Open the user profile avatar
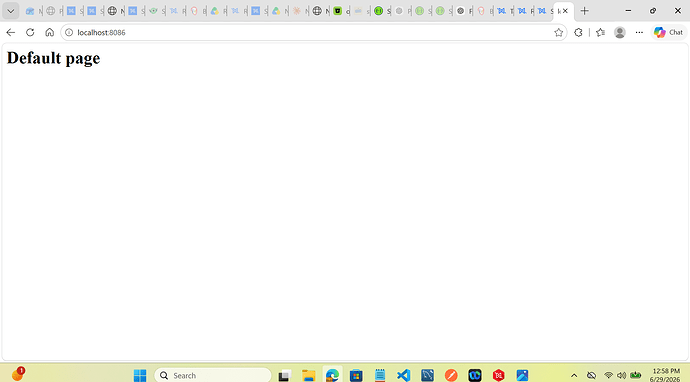 620,32
